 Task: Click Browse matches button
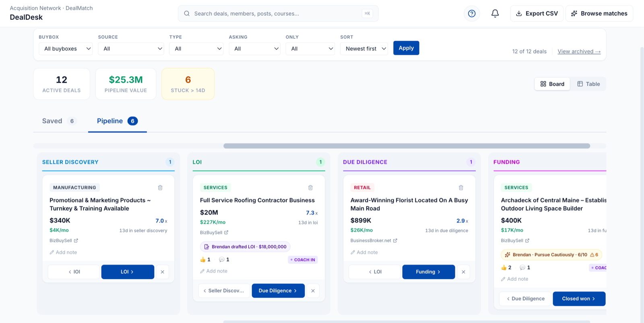click(x=599, y=13)
